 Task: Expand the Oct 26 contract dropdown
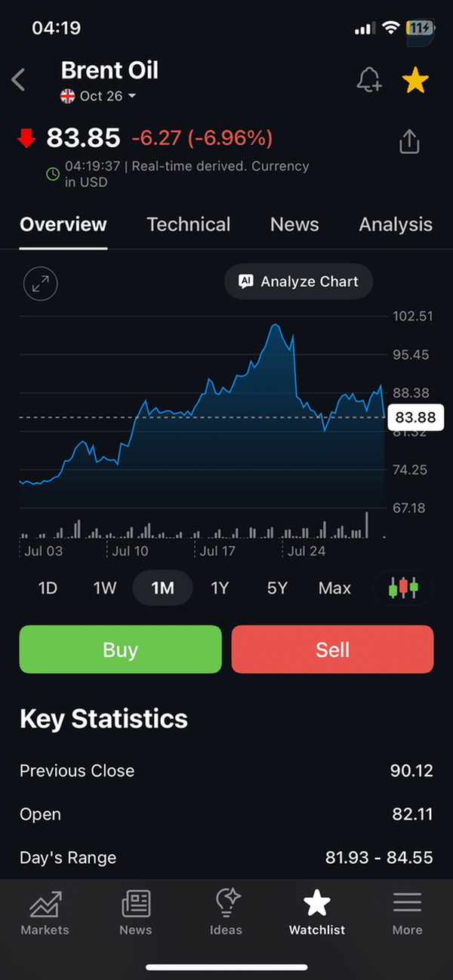click(99, 96)
